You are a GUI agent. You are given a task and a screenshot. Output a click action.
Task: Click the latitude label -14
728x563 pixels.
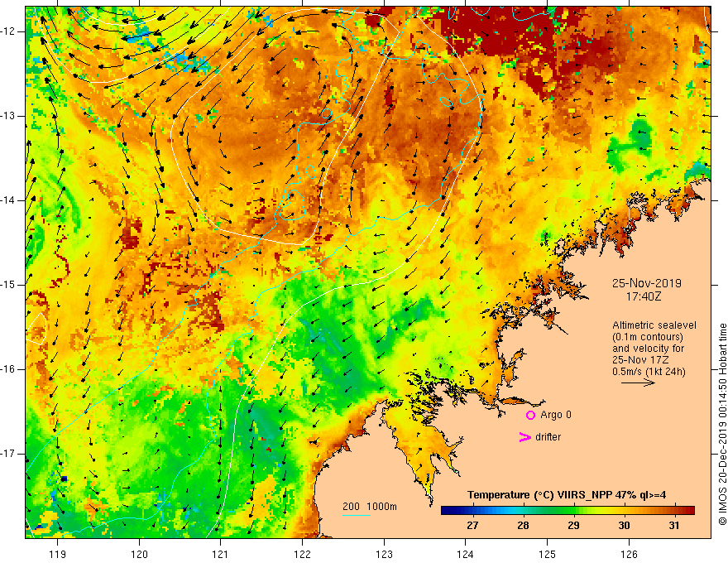coord(9,200)
